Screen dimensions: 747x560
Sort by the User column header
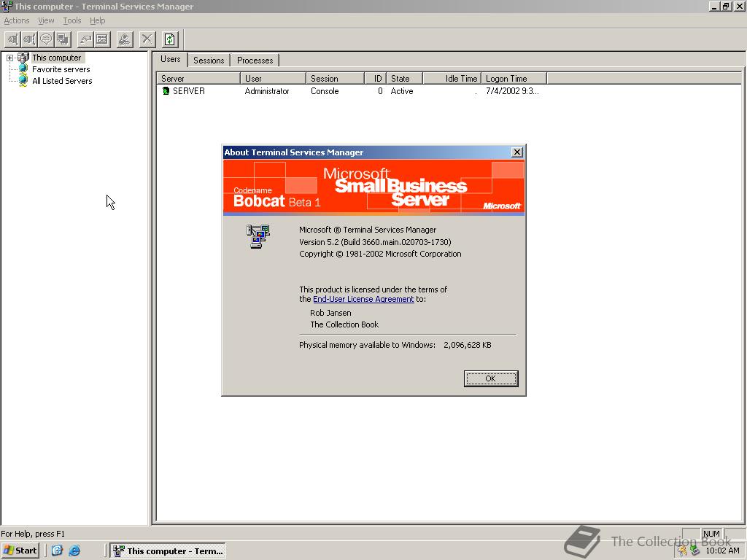(273, 79)
